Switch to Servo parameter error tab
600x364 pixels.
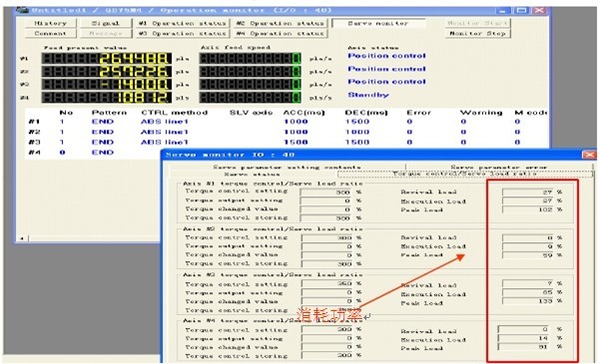point(498,168)
